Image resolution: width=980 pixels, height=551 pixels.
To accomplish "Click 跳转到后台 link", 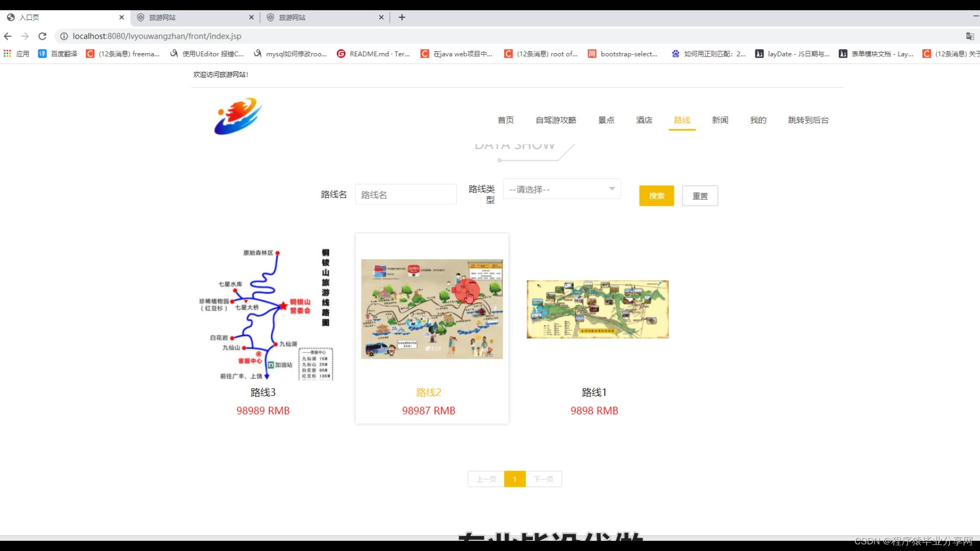I will pyautogui.click(x=808, y=120).
